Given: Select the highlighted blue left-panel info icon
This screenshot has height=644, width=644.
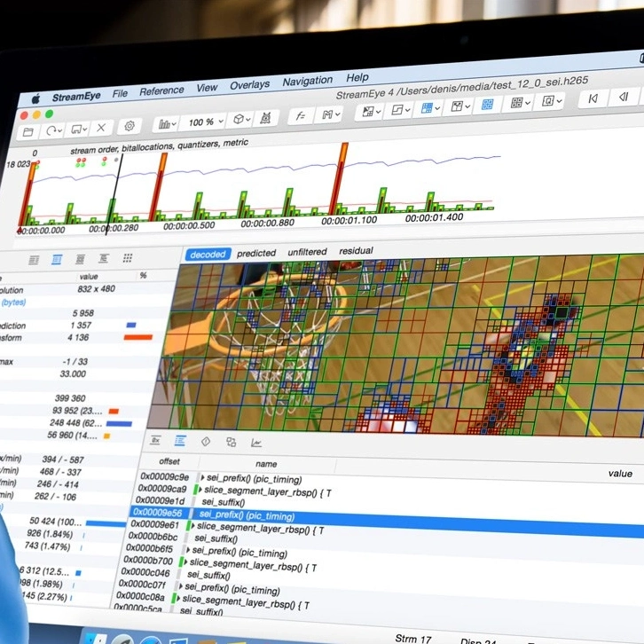Looking at the screenshot, I should [x=57, y=259].
